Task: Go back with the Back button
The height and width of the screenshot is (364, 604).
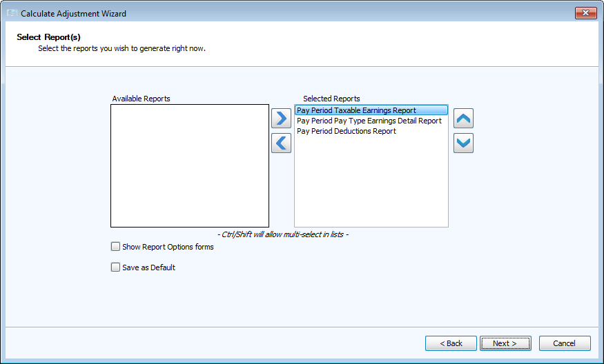Action: click(450, 343)
